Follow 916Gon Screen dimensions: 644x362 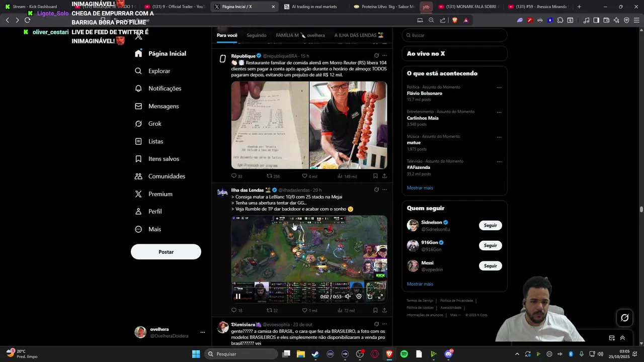coord(491,245)
